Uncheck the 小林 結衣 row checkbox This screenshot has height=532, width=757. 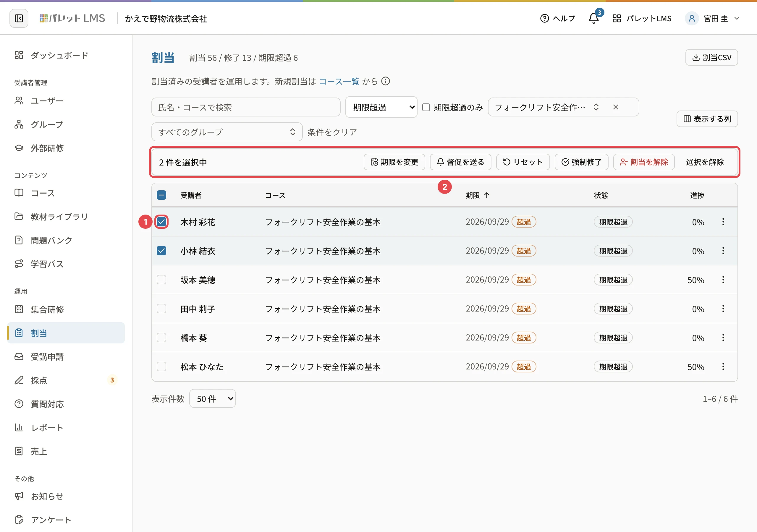[x=161, y=251]
